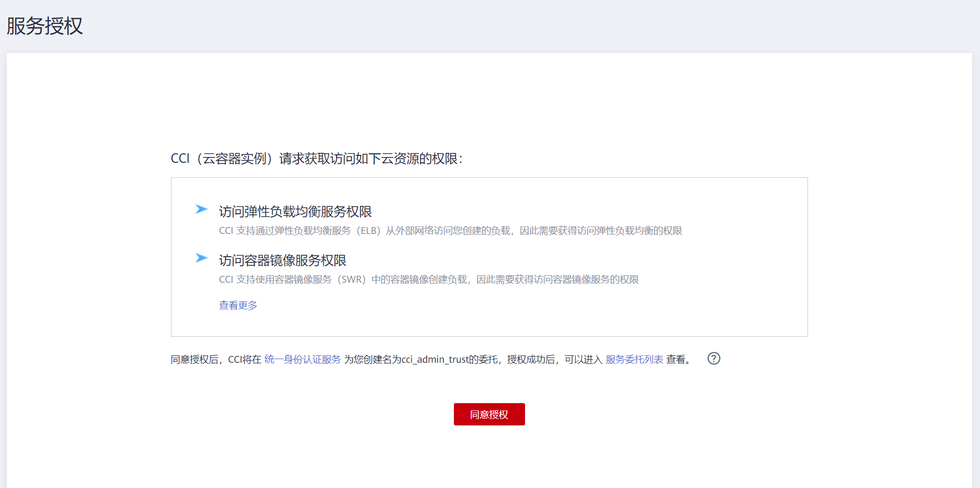Click the blue triangle next to SWR permission
The height and width of the screenshot is (488, 980).
[202, 258]
